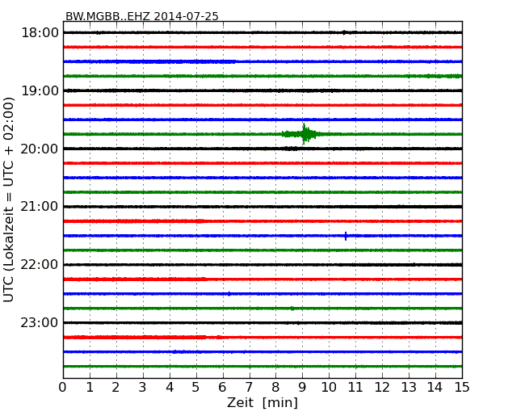Click x-axis tick label 13
Image resolution: width=525 pixels, height=420 pixels.
click(x=409, y=388)
